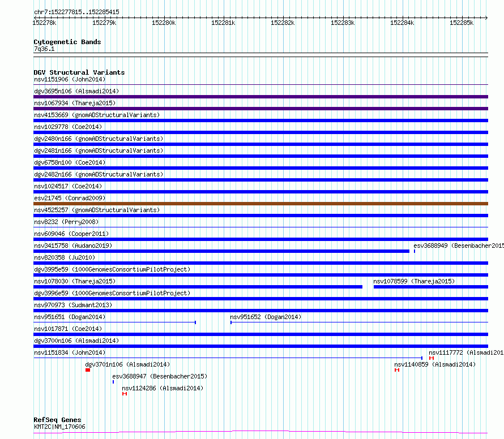
Task: Open nsv4153669 (gnomADStructuralVariants) entry
Action: point(97,115)
